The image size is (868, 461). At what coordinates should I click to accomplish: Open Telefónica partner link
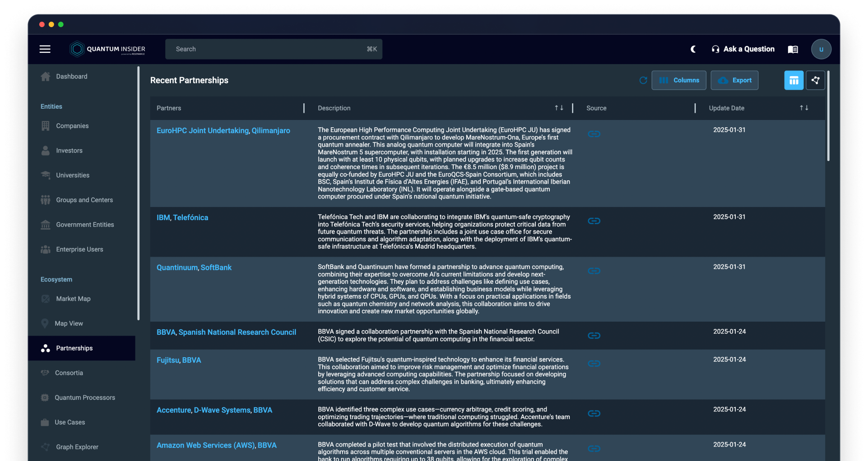click(190, 218)
